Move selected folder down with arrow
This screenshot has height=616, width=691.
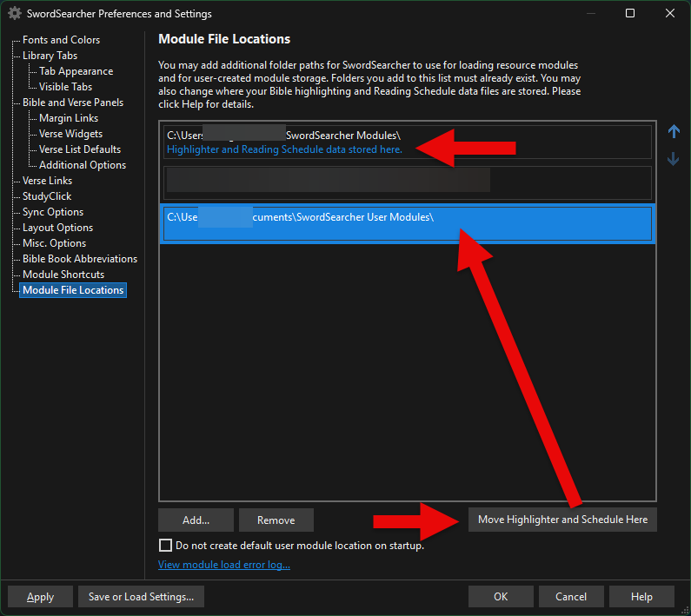coord(674,159)
